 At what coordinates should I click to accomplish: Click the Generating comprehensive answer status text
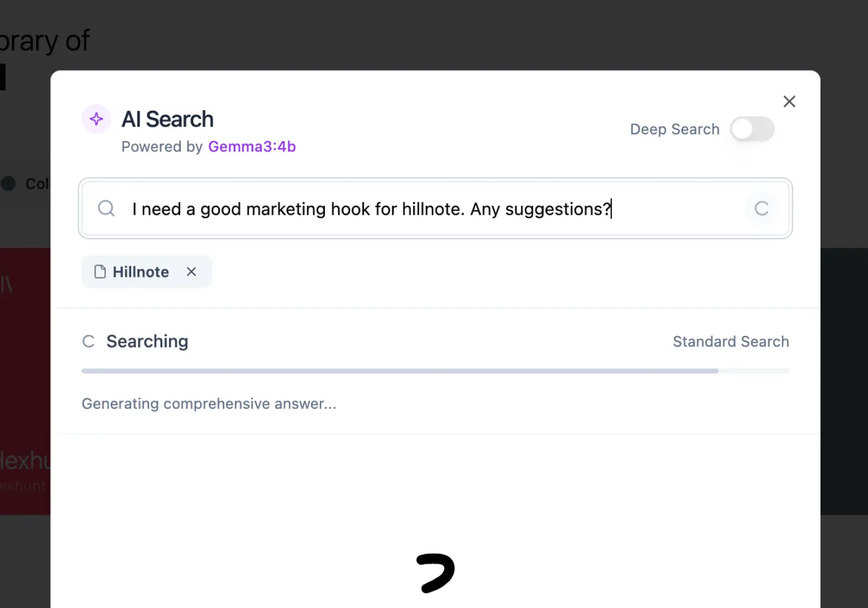pos(209,404)
